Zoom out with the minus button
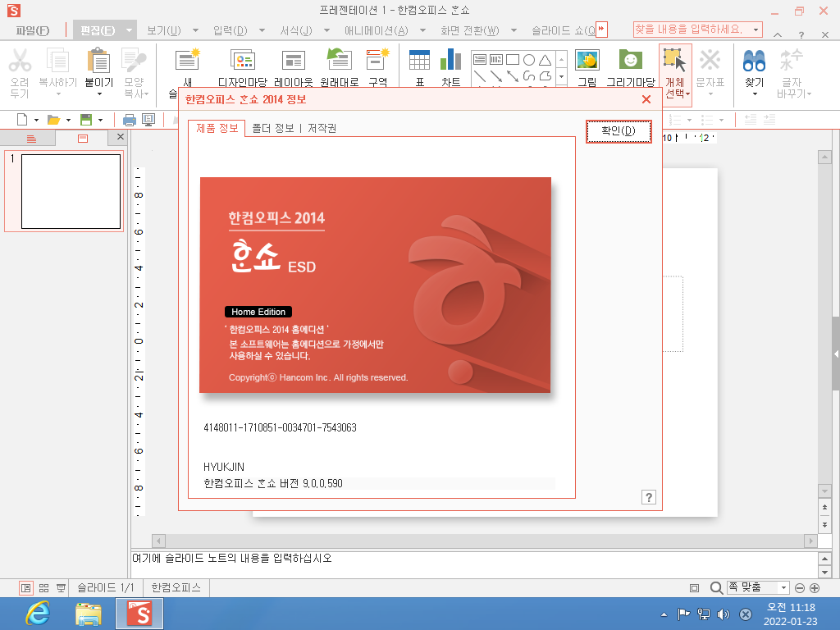 [x=800, y=587]
